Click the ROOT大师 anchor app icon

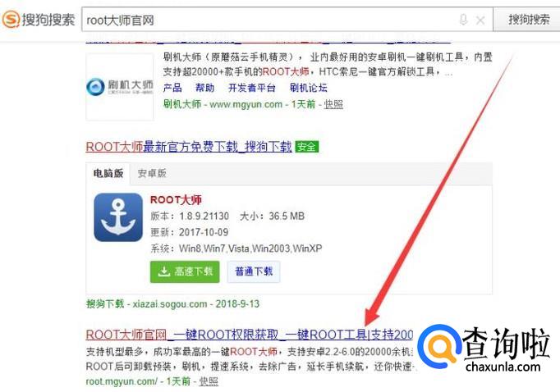tap(118, 217)
